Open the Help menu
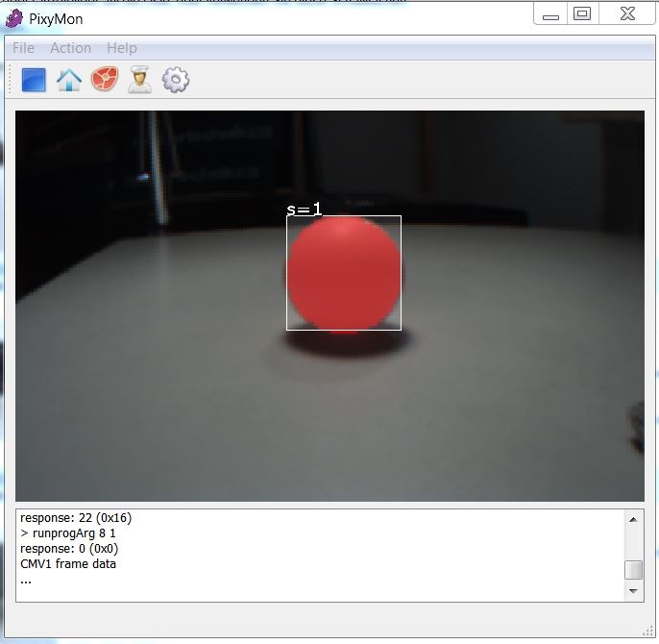The width and height of the screenshot is (659, 644). pos(122,48)
